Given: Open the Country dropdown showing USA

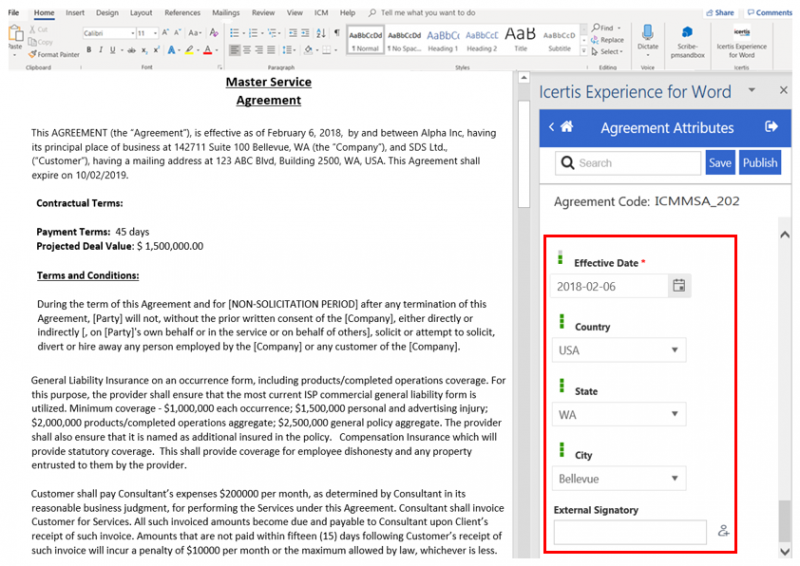Looking at the screenshot, I should (x=619, y=350).
